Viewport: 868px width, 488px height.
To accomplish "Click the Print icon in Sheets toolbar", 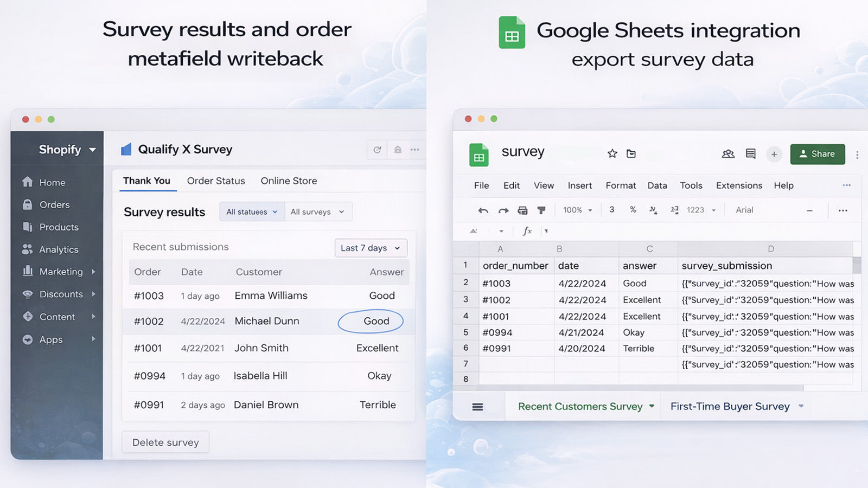I will click(522, 210).
